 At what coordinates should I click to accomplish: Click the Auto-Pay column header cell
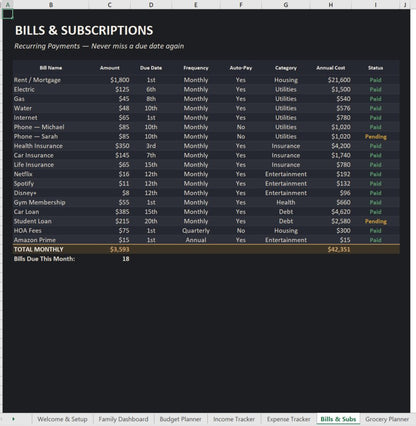tap(241, 68)
